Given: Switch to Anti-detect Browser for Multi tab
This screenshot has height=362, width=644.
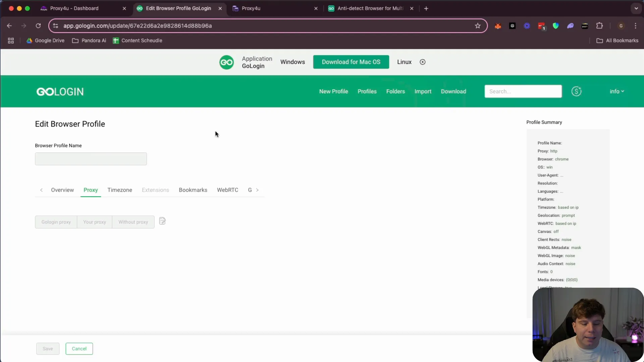Looking at the screenshot, I should [x=371, y=8].
